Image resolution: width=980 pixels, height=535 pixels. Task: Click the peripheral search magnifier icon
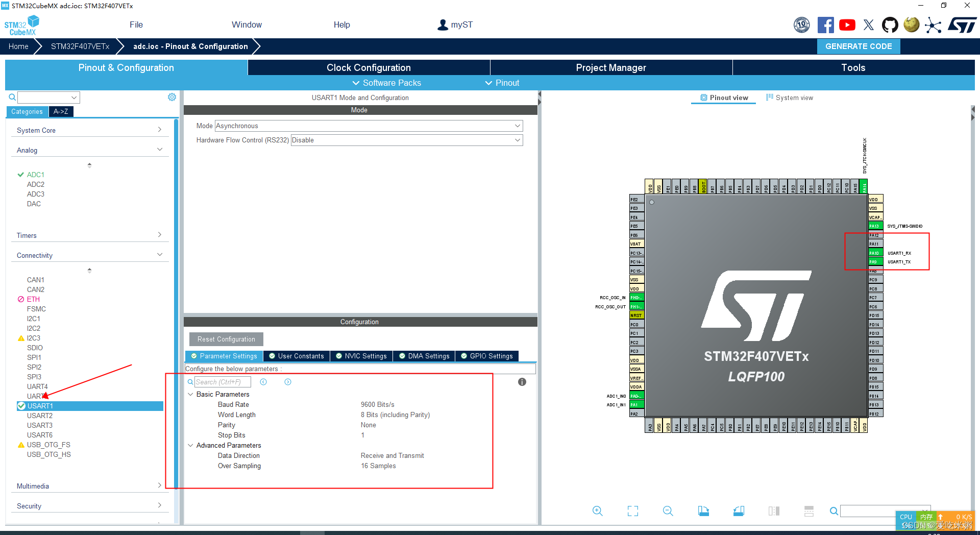coord(12,97)
